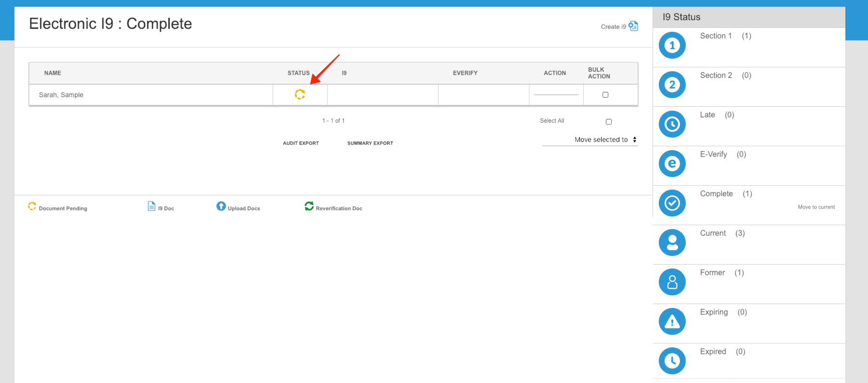Click the Electronic I9 : Complete page title

pyautogui.click(x=111, y=24)
